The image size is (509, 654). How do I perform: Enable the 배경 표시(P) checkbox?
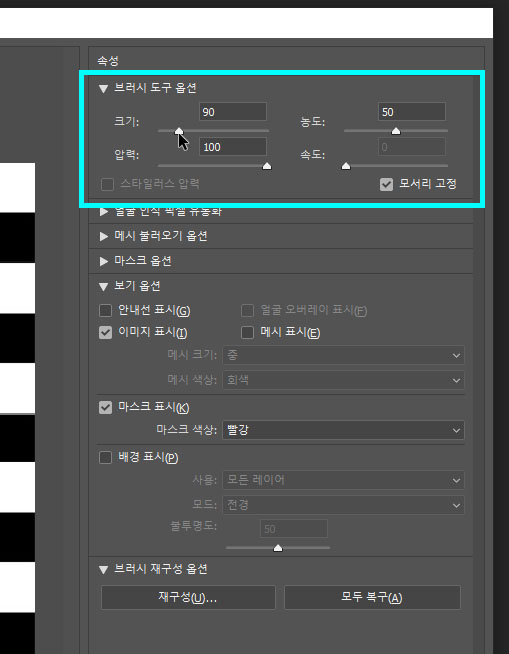(x=106, y=458)
